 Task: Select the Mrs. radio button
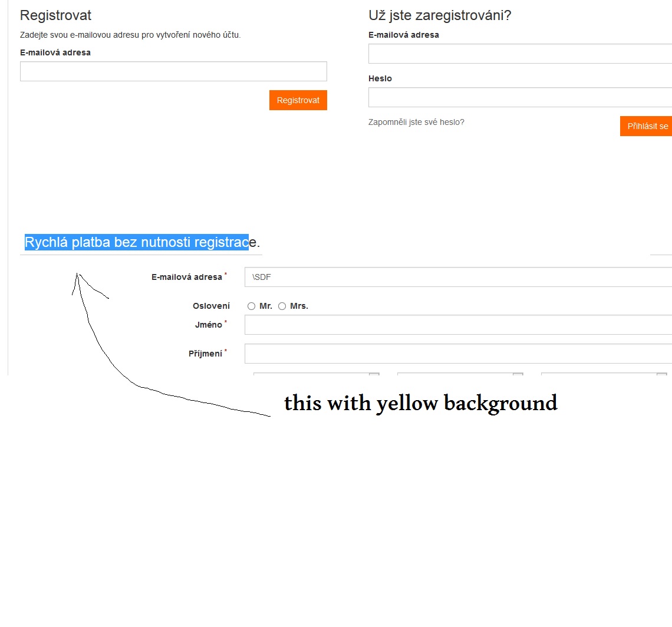(282, 306)
